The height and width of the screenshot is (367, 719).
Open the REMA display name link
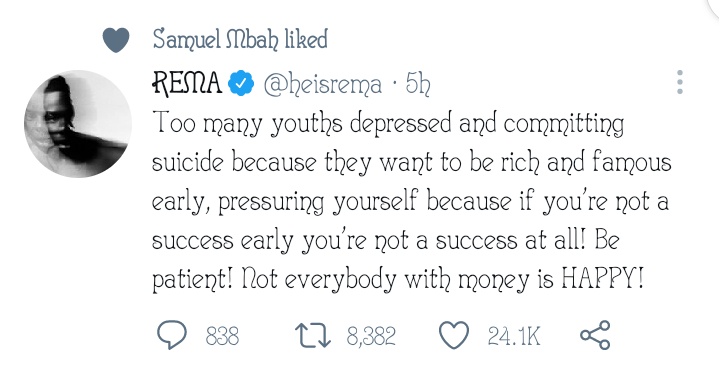click(x=187, y=83)
